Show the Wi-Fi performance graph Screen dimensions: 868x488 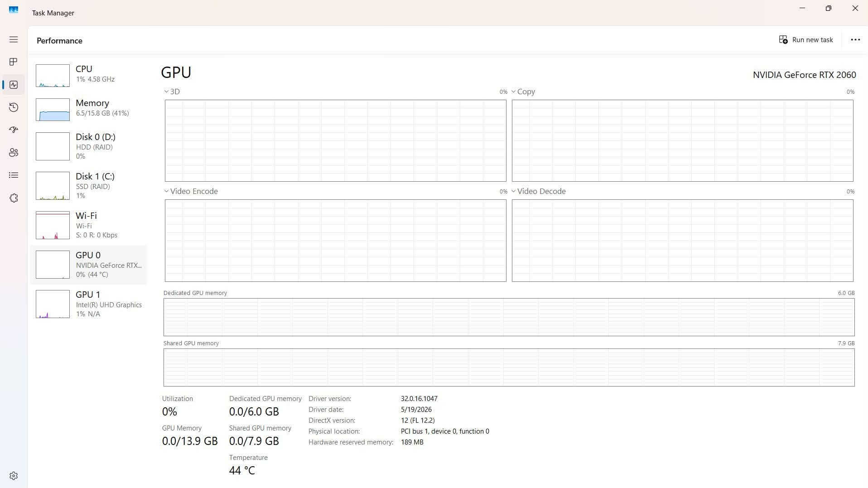pyautogui.click(x=89, y=225)
